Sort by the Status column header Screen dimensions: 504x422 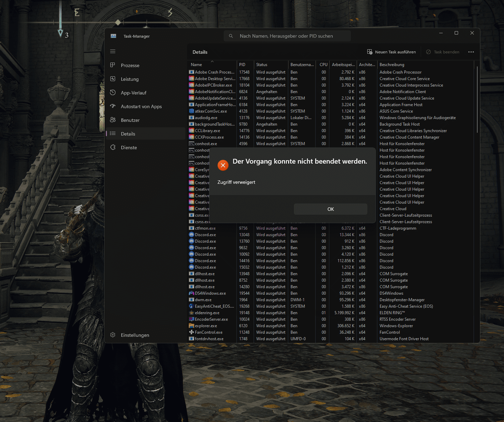coord(271,65)
